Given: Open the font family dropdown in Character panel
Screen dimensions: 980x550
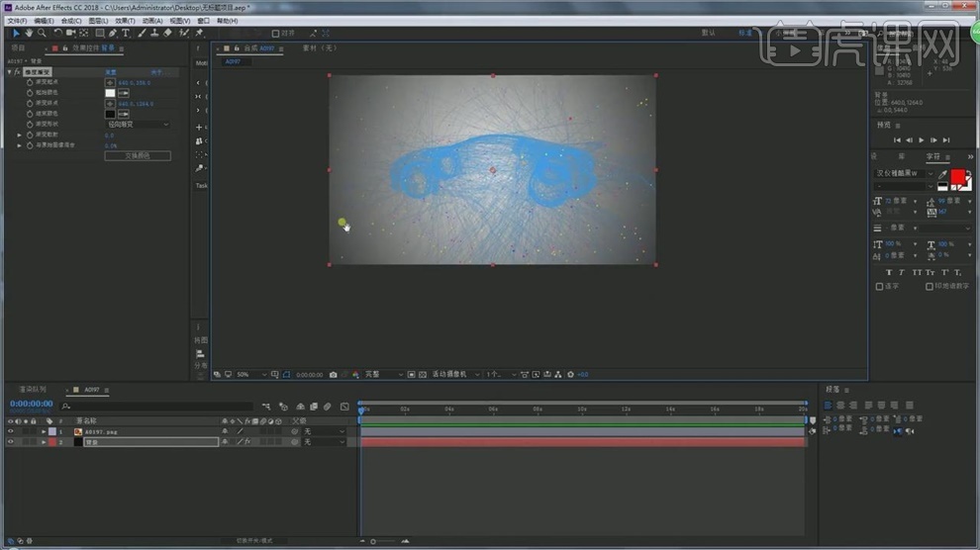Looking at the screenshot, I should coord(905,173).
